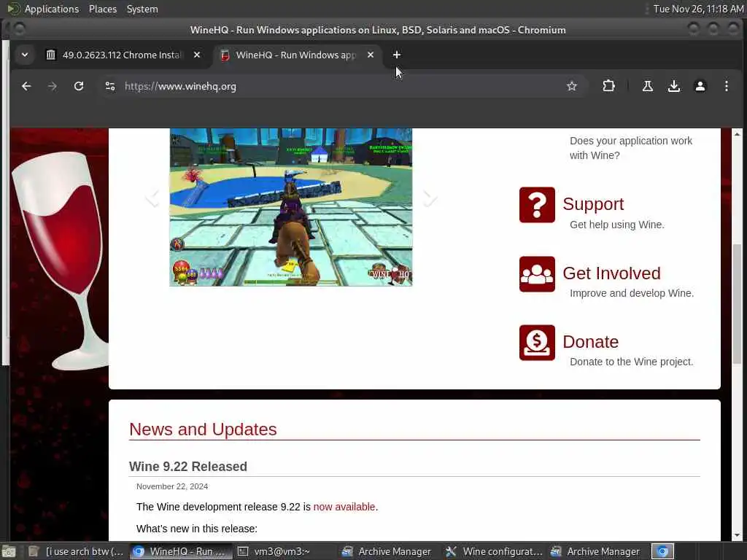Click the page scrollbar thumb
Screen dimensions: 747x560
tap(737, 305)
